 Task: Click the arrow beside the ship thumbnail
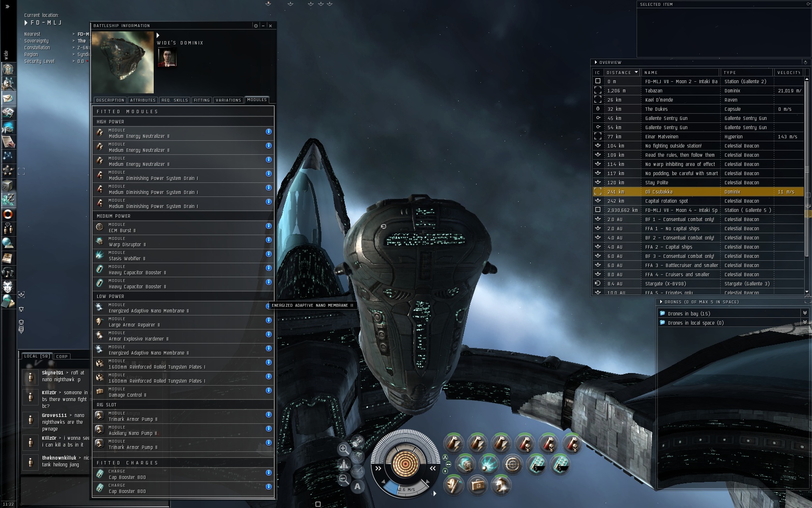(x=158, y=35)
